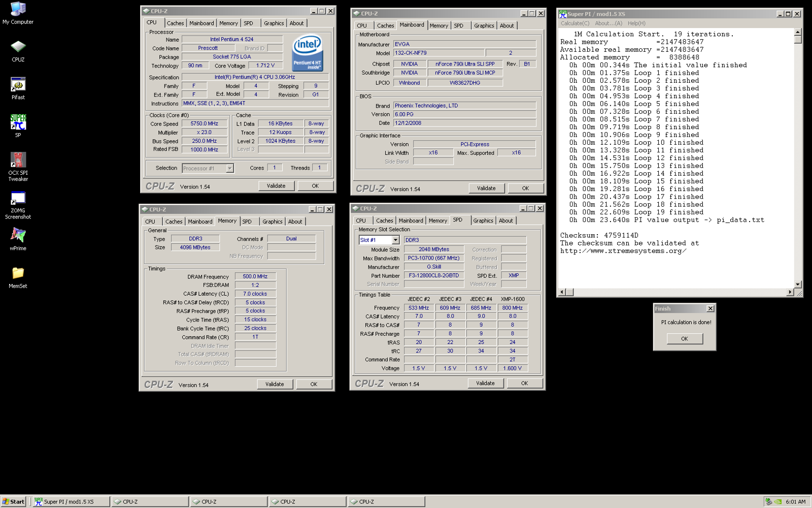This screenshot has height=508, width=812.
Task: Open About tab in Mainboard CPU-Z window
Action: (506, 26)
